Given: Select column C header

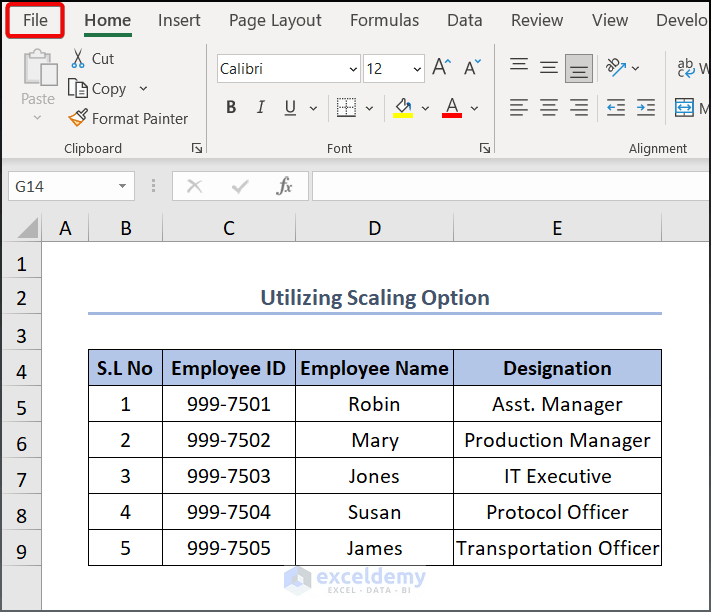Looking at the screenshot, I should 229,228.
